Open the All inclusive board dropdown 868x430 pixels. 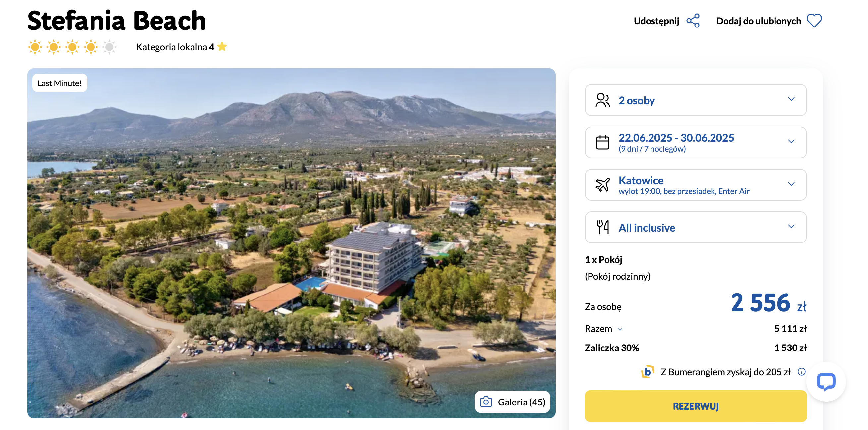(696, 227)
